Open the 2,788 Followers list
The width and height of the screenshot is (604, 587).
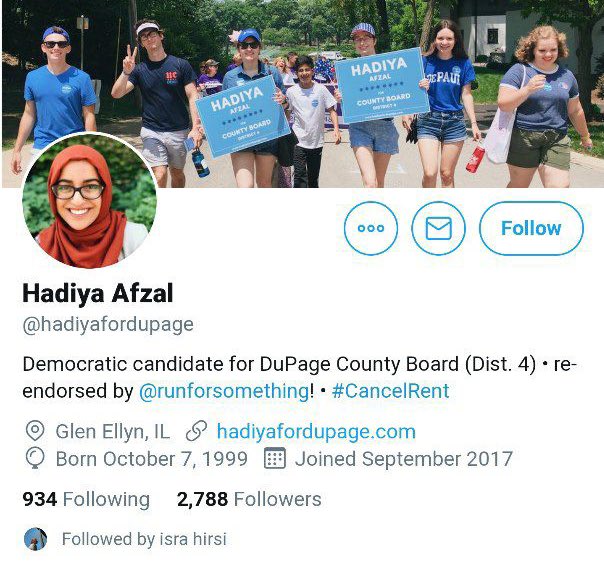coord(249,499)
